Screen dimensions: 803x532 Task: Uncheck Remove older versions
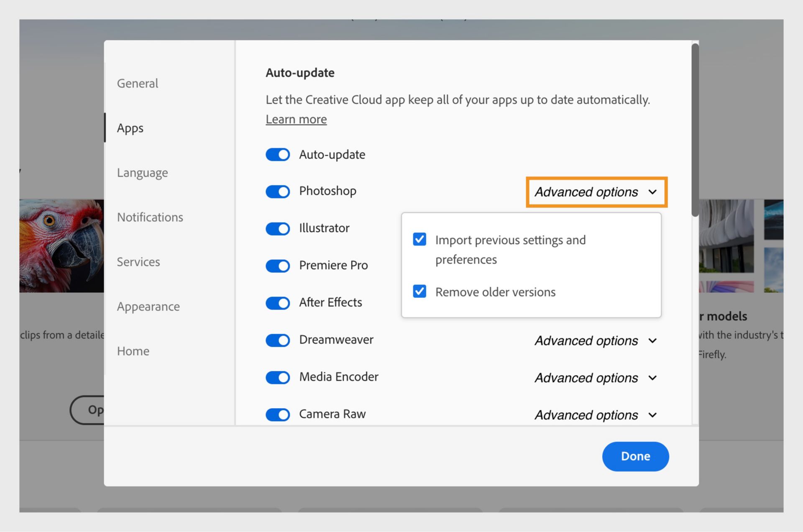(x=419, y=292)
